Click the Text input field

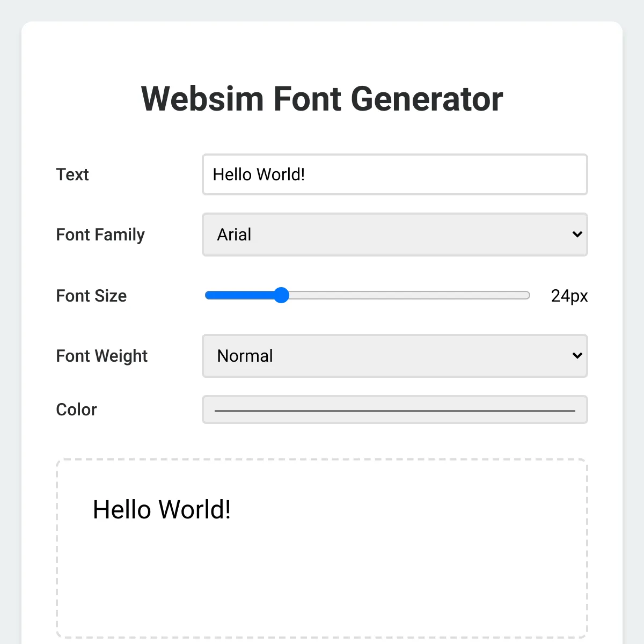pos(394,174)
